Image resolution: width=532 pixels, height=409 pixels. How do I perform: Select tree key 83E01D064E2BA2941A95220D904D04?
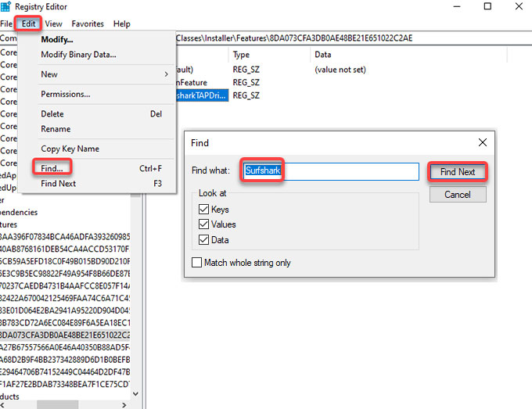(x=65, y=310)
